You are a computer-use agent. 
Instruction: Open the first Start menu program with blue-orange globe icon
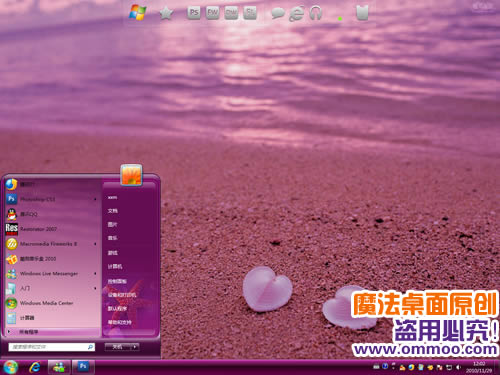coord(52,184)
